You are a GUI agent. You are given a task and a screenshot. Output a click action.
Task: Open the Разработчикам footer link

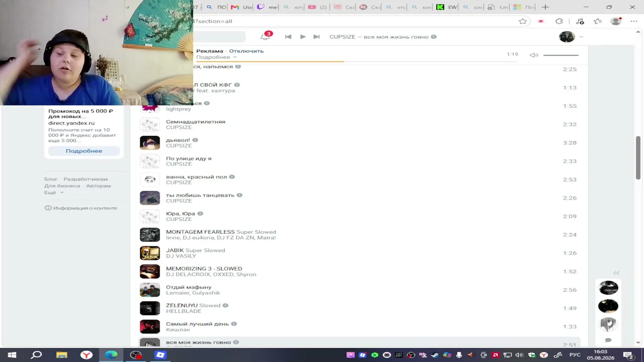click(x=86, y=179)
